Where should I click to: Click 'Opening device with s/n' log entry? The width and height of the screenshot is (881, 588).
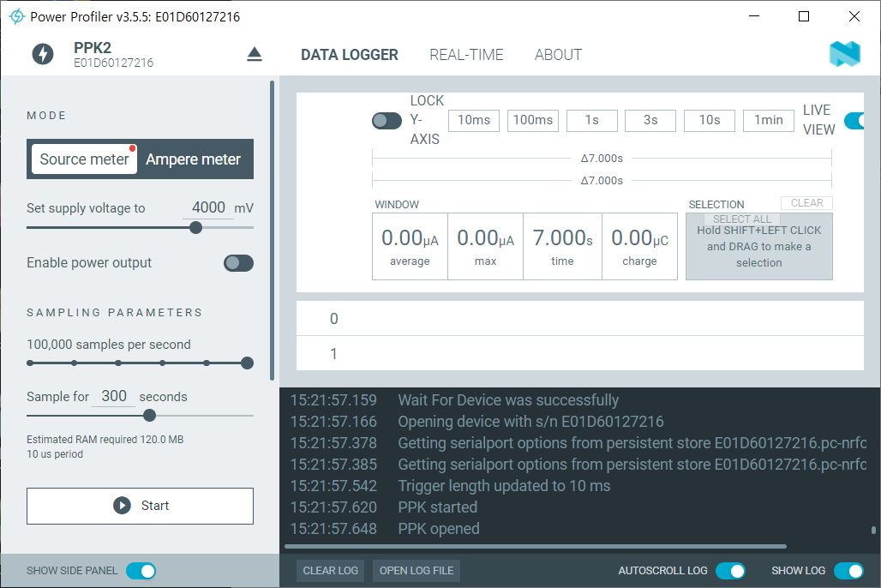tap(531, 422)
